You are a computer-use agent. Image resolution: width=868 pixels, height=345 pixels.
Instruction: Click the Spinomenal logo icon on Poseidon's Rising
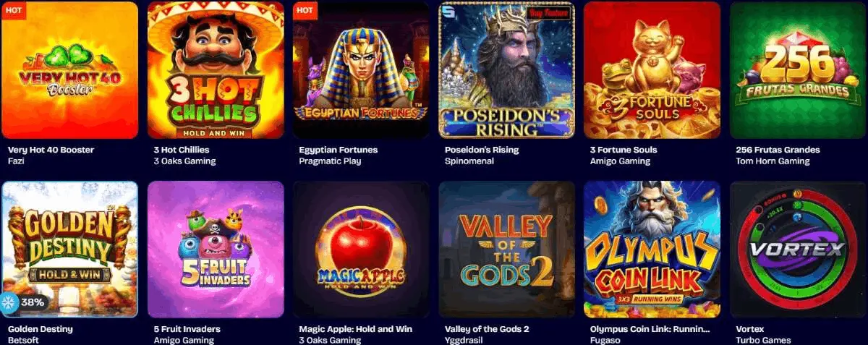coord(448,12)
